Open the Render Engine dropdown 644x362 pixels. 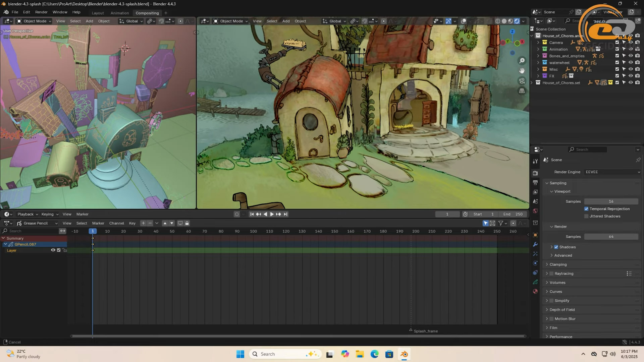(x=613, y=172)
